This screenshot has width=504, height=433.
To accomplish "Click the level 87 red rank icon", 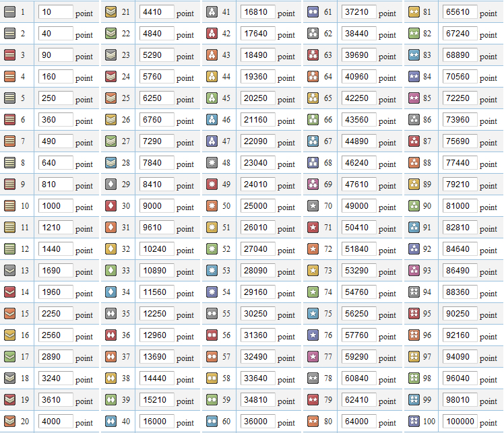I will pos(414,141).
